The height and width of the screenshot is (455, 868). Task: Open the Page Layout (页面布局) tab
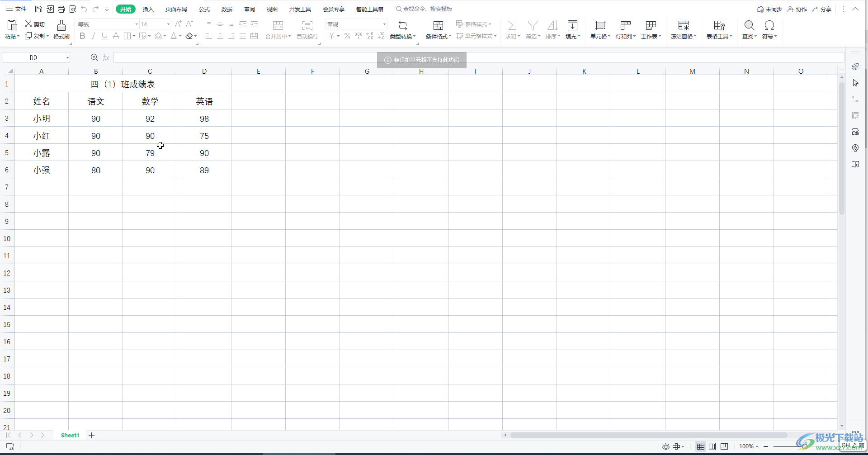click(x=176, y=9)
